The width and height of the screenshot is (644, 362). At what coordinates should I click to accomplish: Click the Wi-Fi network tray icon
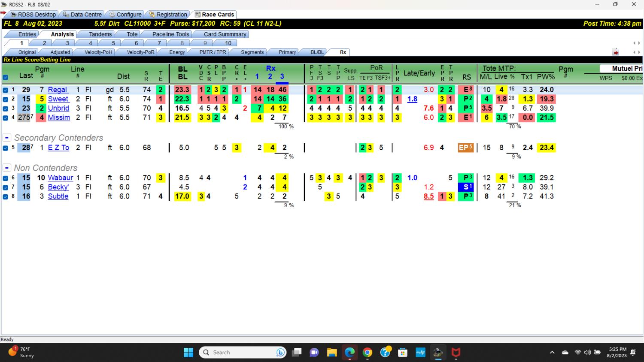578,353
